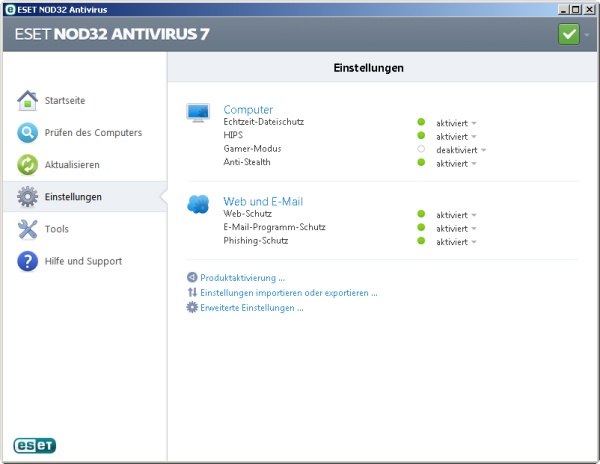Toggle the Gamer-Modus empty status dot
Image resolution: width=600 pixels, height=464 pixels.
(421, 149)
